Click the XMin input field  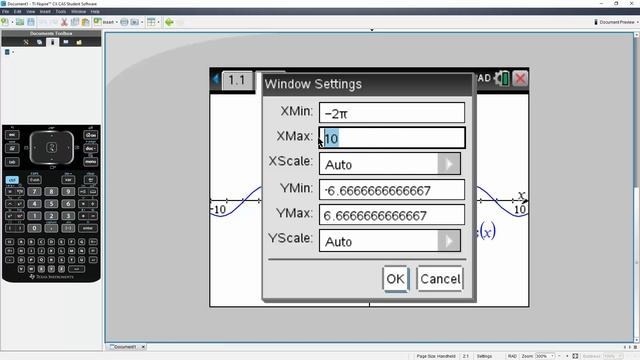point(391,113)
